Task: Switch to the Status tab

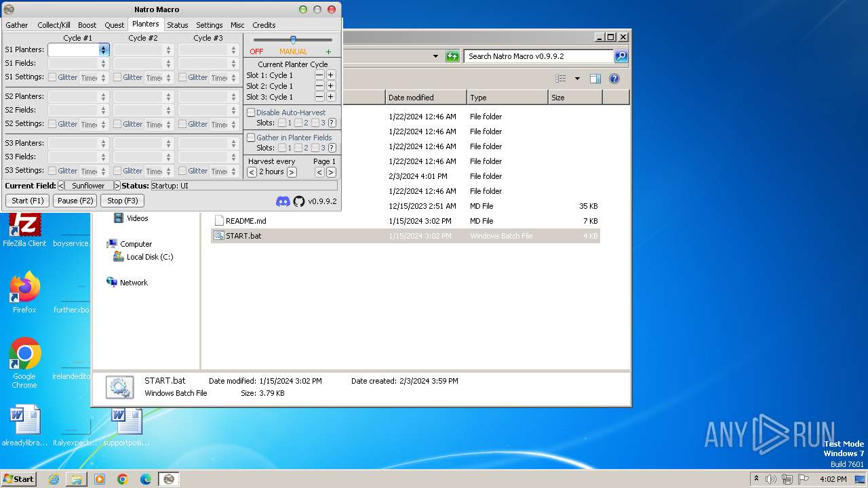Action: click(178, 25)
